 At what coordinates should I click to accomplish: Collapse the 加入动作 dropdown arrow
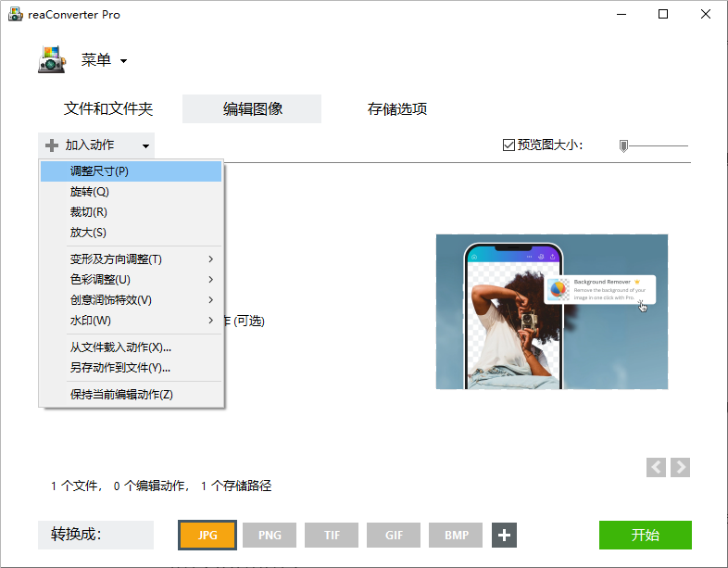(145, 145)
